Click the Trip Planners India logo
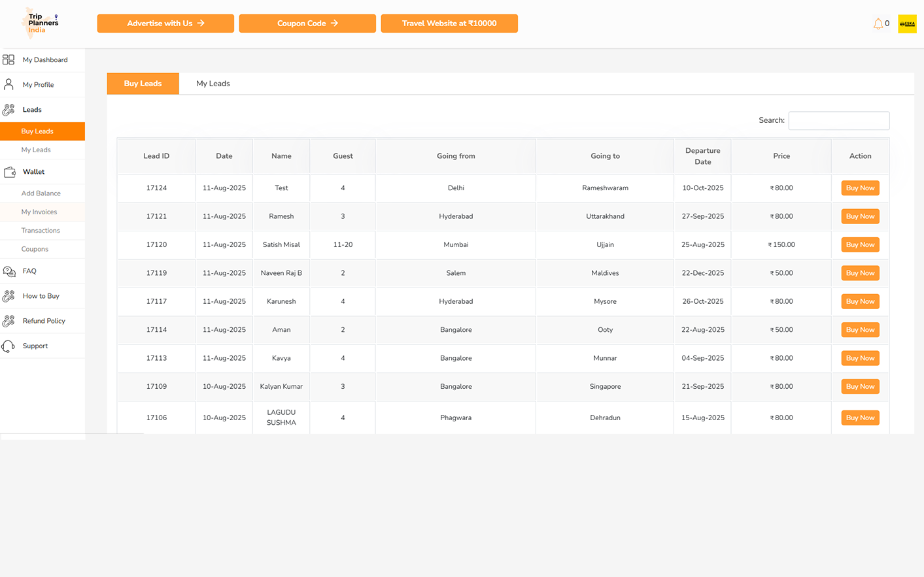Image resolution: width=924 pixels, height=577 pixels. pos(41,24)
